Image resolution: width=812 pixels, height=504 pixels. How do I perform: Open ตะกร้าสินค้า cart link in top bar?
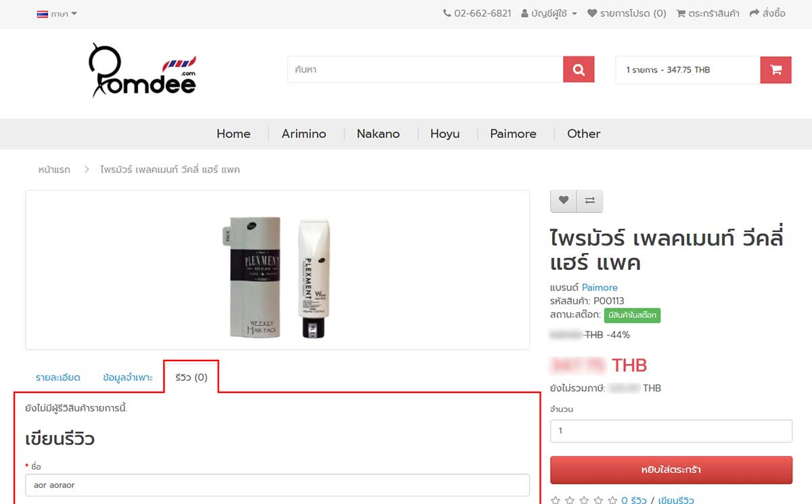[708, 14]
